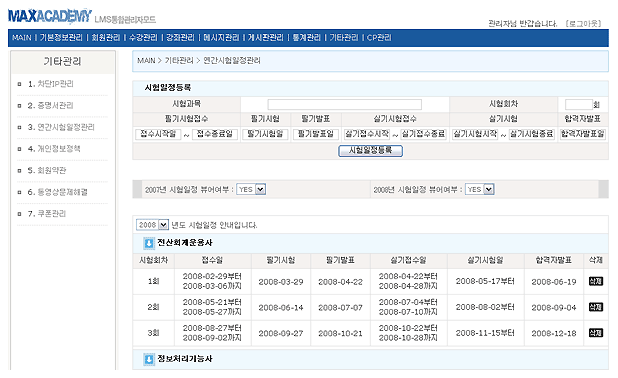Click the 2008-12-18 pass announcement cell
Image resolution: width=618 pixels, height=378 pixels.
click(554, 333)
